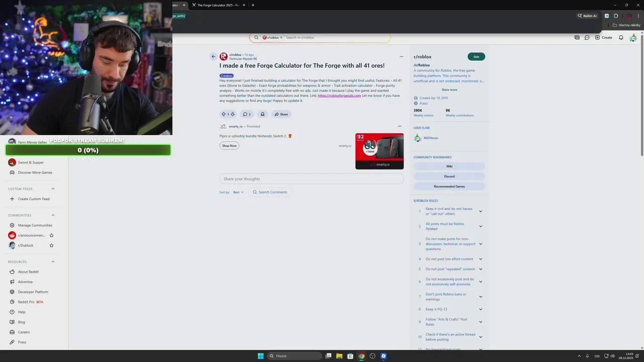The height and width of the screenshot is (362, 644).
Task: Open the Wiki community bookmark
Action: 449,166
